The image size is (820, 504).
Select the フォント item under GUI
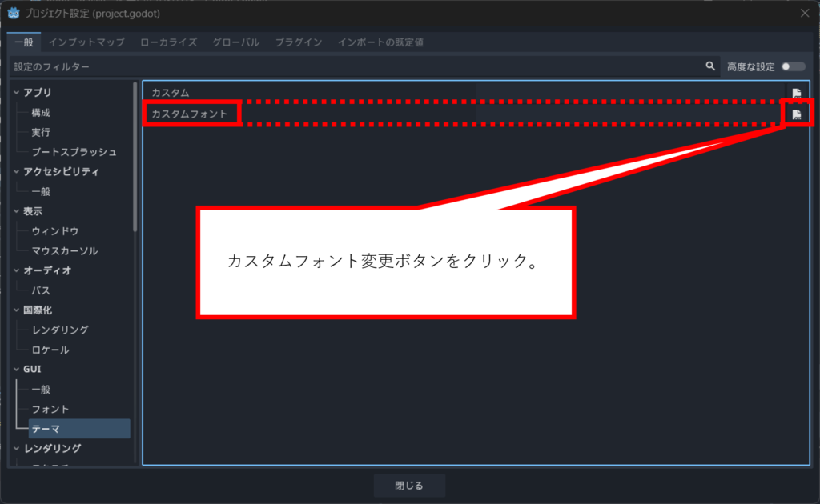50,409
